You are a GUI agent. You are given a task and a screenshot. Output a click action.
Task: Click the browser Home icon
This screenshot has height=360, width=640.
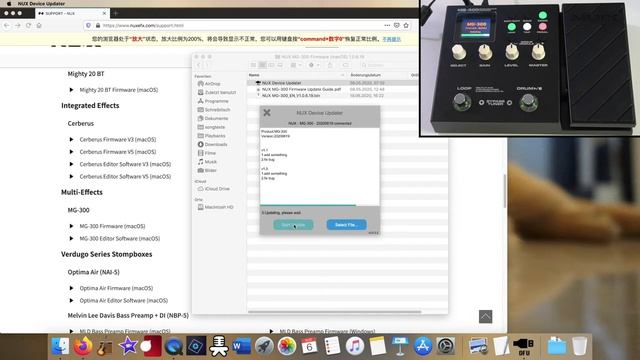click(39, 25)
